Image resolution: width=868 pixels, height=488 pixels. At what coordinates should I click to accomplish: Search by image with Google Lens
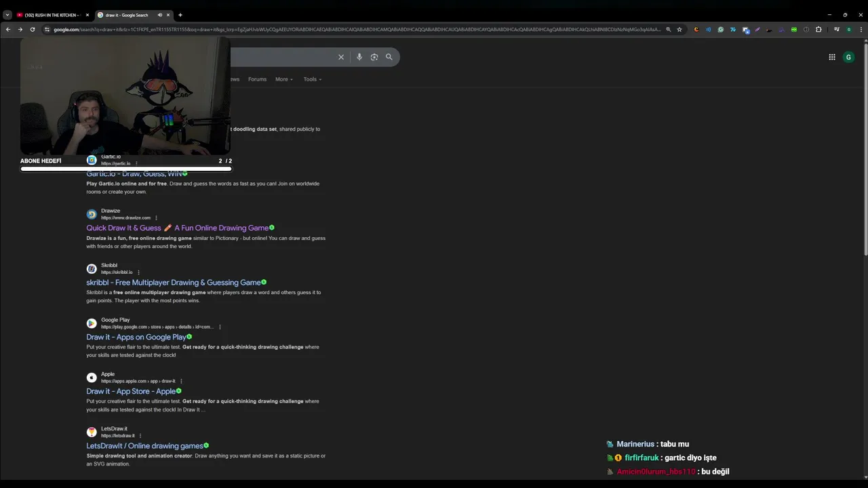click(x=374, y=57)
